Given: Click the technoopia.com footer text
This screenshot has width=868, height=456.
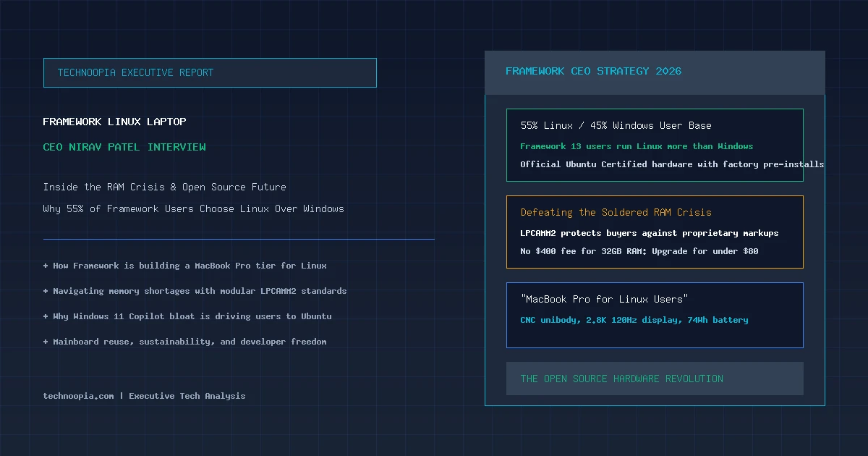Looking at the screenshot, I should (x=144, y=396).
